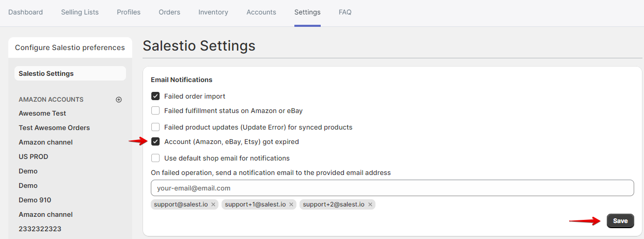This screenshot has height=239, width=644.
Task: Enable Failed fulfillment status on Amazon or eBay
Action: click(155, 110)
